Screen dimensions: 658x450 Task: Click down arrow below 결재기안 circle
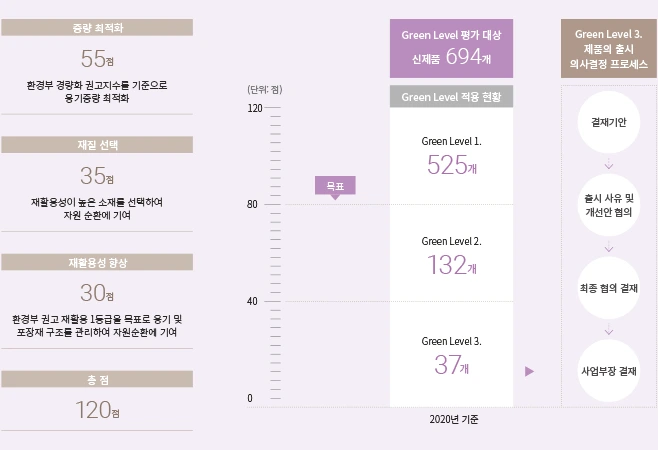[608, 164]
